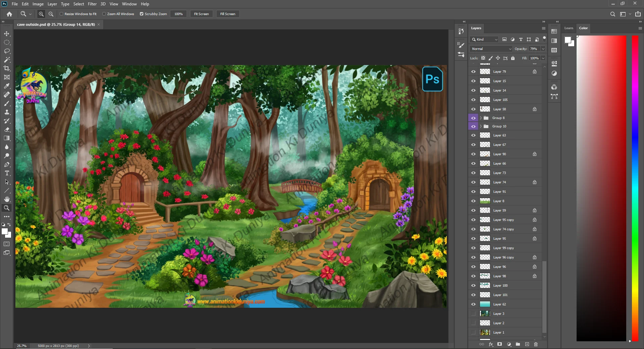Disable the Scrubby Zoom checkbox
Image resolution: width=644 pixels, height=349 pixels.
click(142, 14)
